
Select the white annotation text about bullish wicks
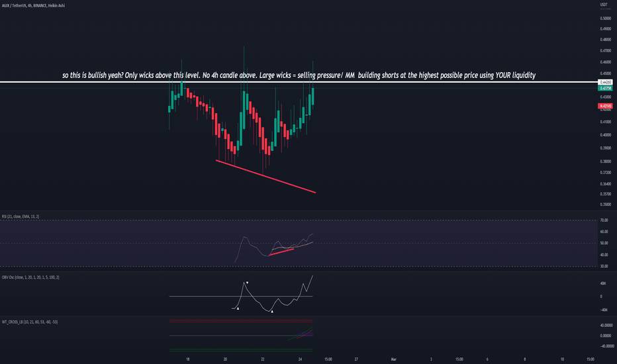299,75
